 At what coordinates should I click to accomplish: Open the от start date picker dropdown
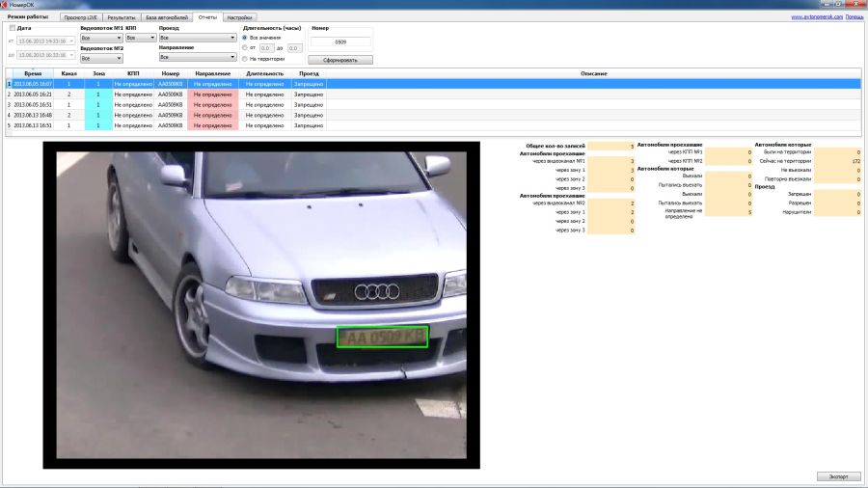(71, 41)
